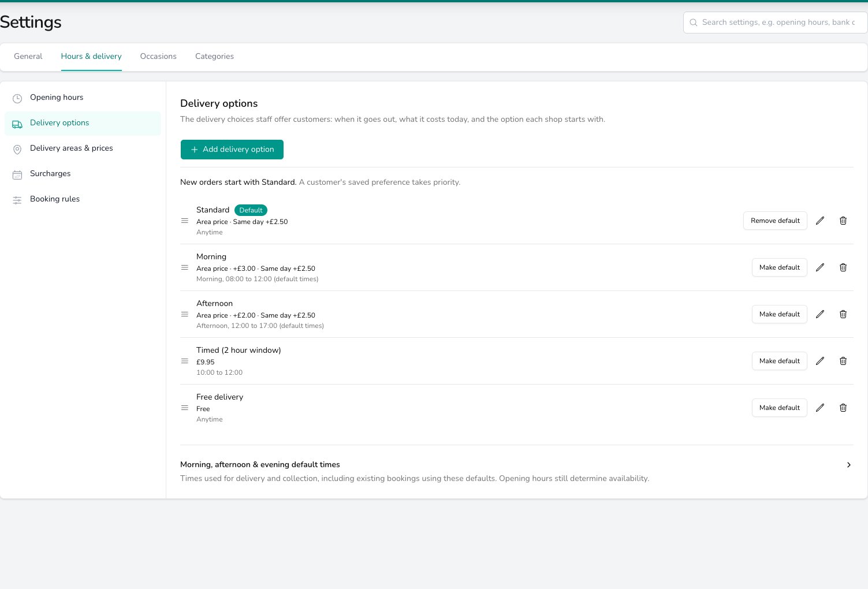Click the Free delivery option name
This screenshot has height=589, width=868.
pyautogui.click(x=219, y=397)
